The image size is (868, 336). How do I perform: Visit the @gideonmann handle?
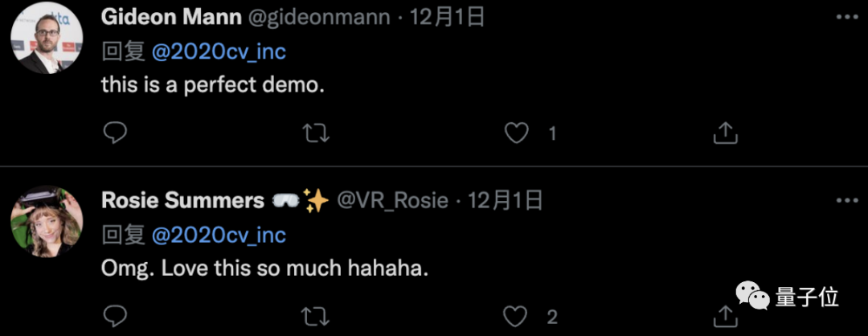pyautogui.click(x=318, y=18)
